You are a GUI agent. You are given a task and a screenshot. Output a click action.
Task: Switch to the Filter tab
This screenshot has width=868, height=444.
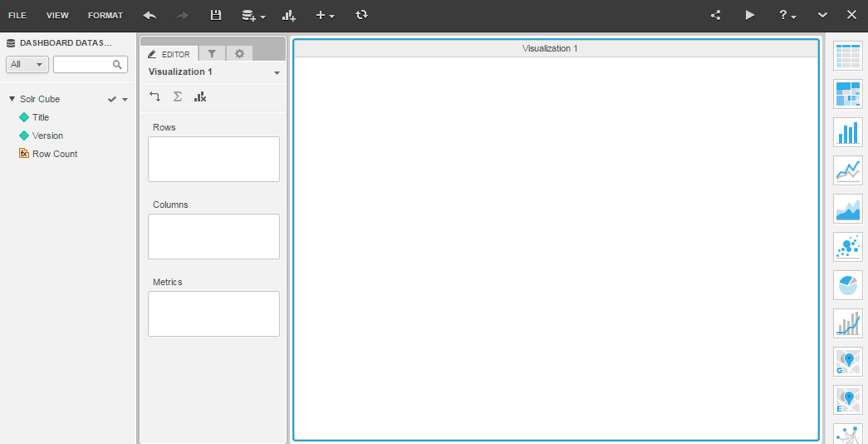click(212, 54)
